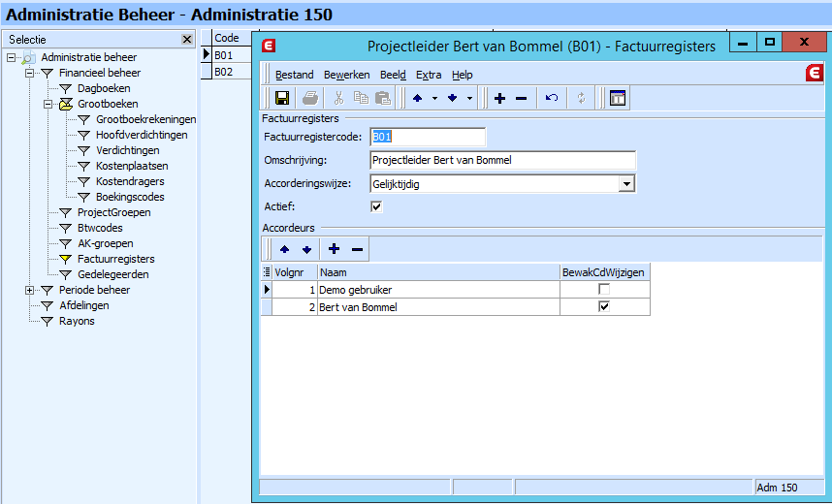Enable BewakCdWijzigen for Demo gebruiker
This screenshot has width=832, height=504.
(x=604, y=290)
